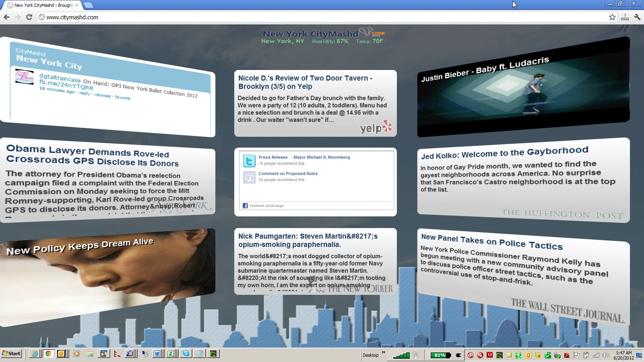Screen dimensions: 644x362
Task: Open Microsoft Excel from the taskbar
Action: (171, 354)
